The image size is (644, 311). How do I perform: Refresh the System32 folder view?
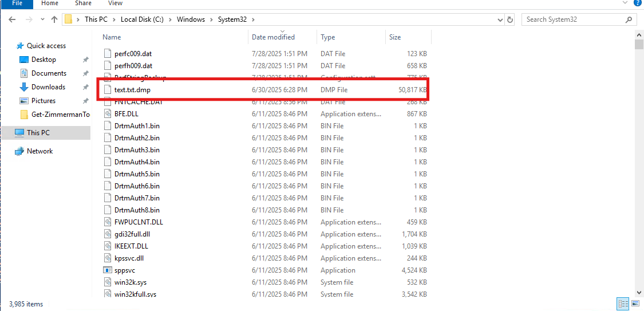[x=510, y=19]
